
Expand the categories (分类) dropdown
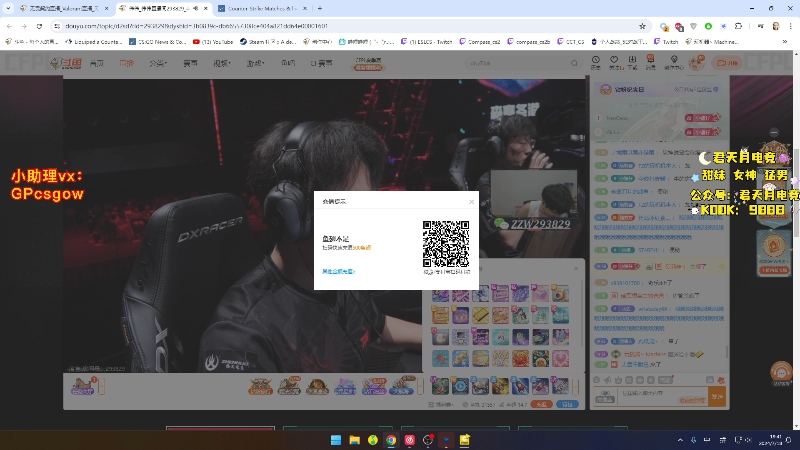[x=158, y=63]
